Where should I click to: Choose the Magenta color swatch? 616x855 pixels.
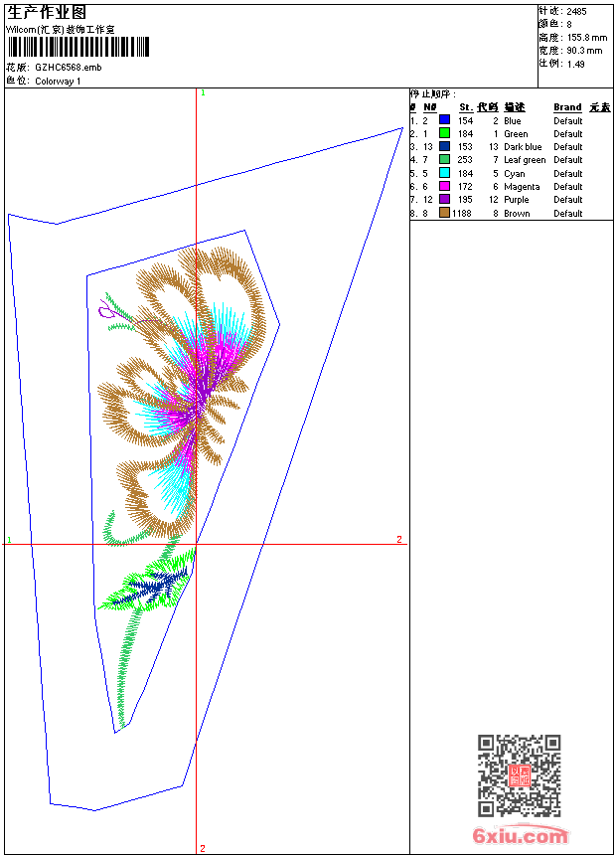click(444, 186)
